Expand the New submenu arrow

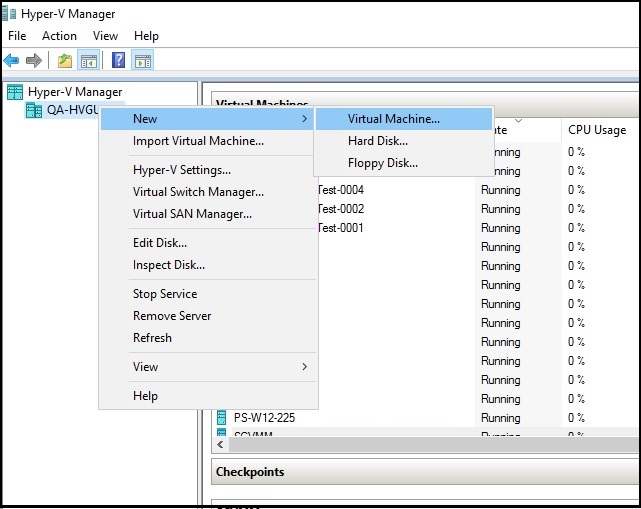[x=304, y=119]
